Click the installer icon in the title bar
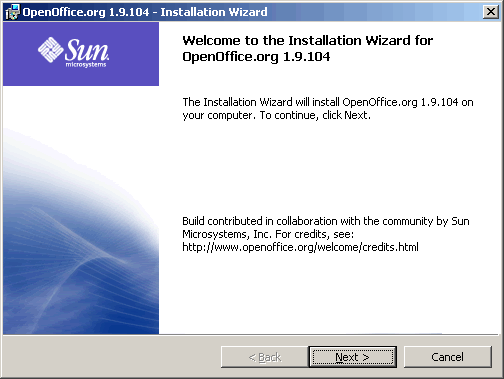The height and width of the screenshot is (379, 504). 12,12
